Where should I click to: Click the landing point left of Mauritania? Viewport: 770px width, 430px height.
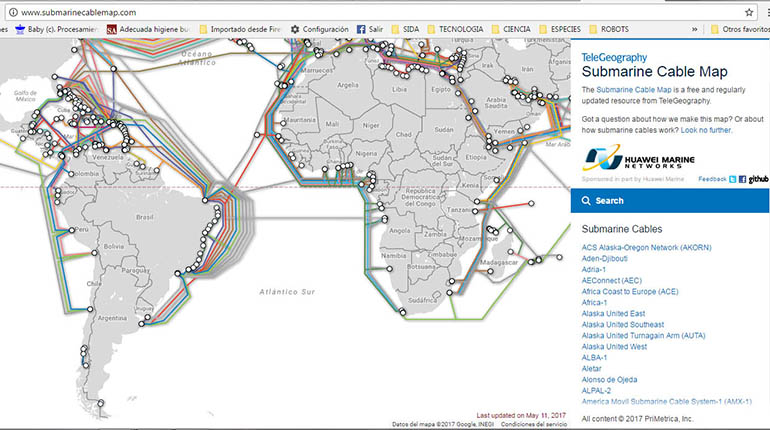coord(283,123)
